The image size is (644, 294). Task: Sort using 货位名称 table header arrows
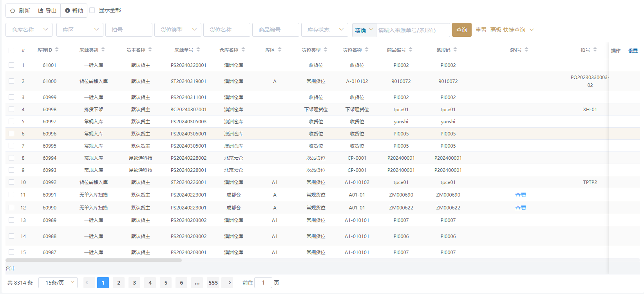point(367,50)
